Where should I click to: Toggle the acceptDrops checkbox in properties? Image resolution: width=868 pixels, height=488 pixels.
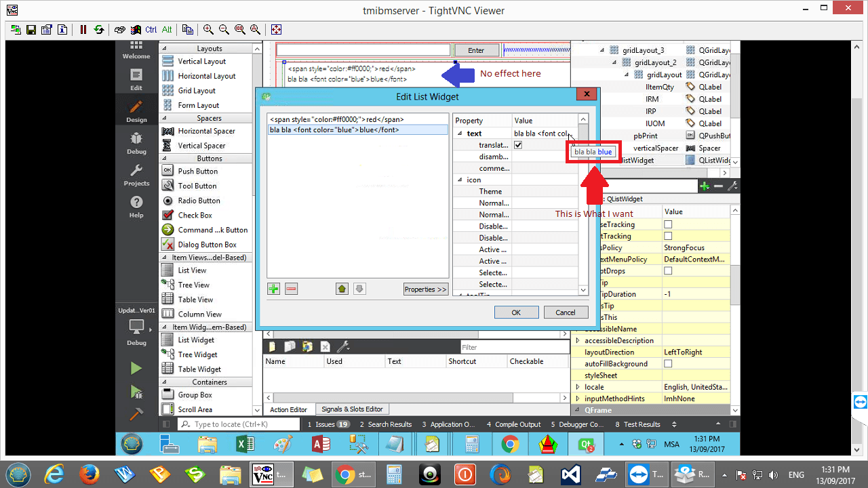point(668,271)
